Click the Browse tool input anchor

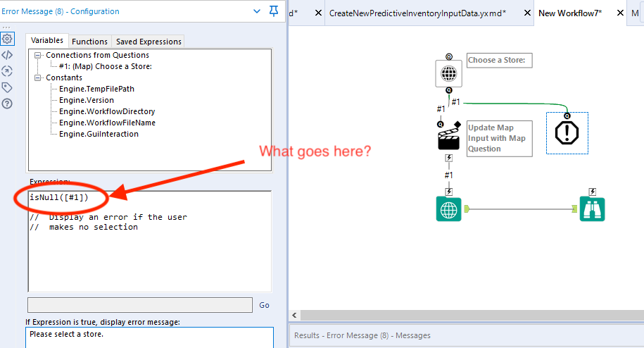574,209
